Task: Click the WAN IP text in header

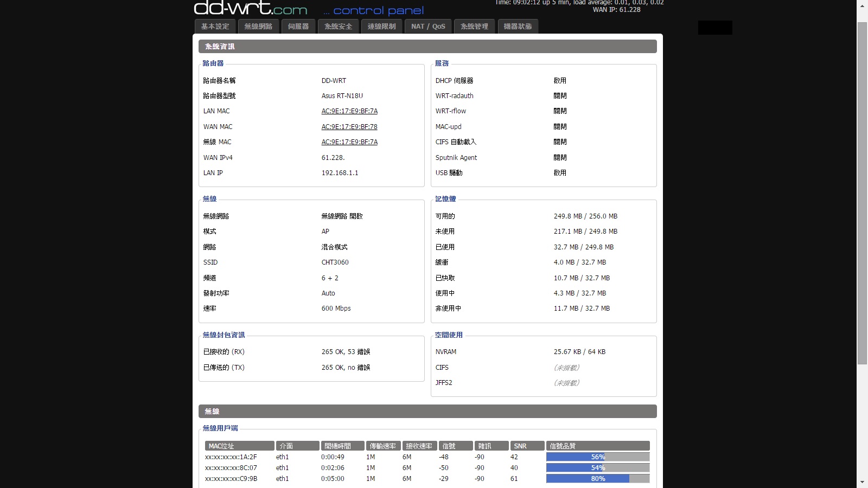Action: click(616, 10)
